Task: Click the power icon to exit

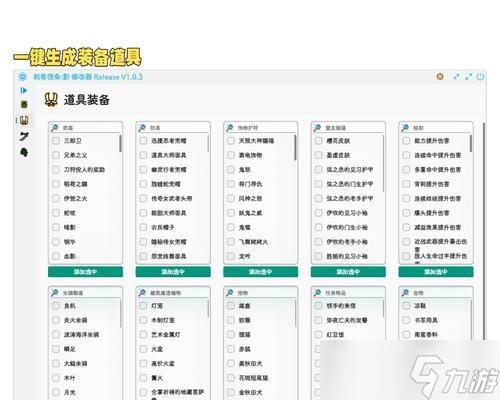Action: pyautogui.click(x=480, y=77)
